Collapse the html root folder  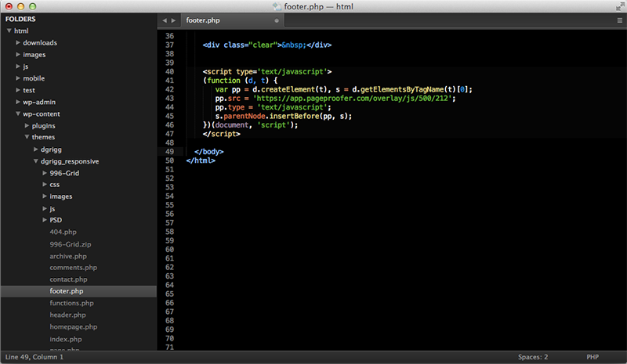pos(9,31)
